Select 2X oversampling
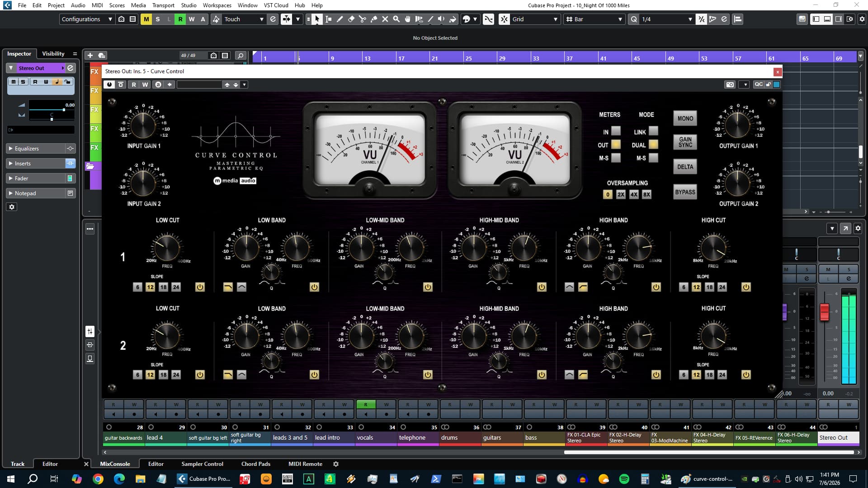868x488 pixels. pos(621,194)
